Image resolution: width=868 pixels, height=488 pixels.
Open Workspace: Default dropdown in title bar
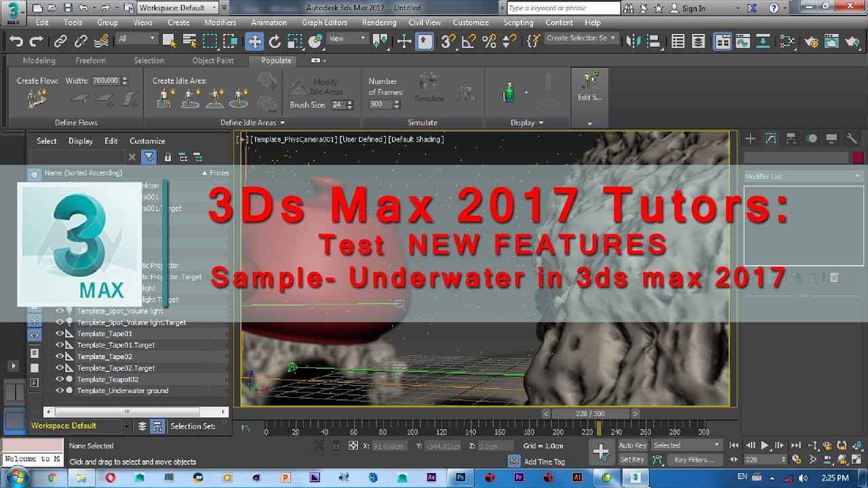pyautogui.click(x=178, y=8)
